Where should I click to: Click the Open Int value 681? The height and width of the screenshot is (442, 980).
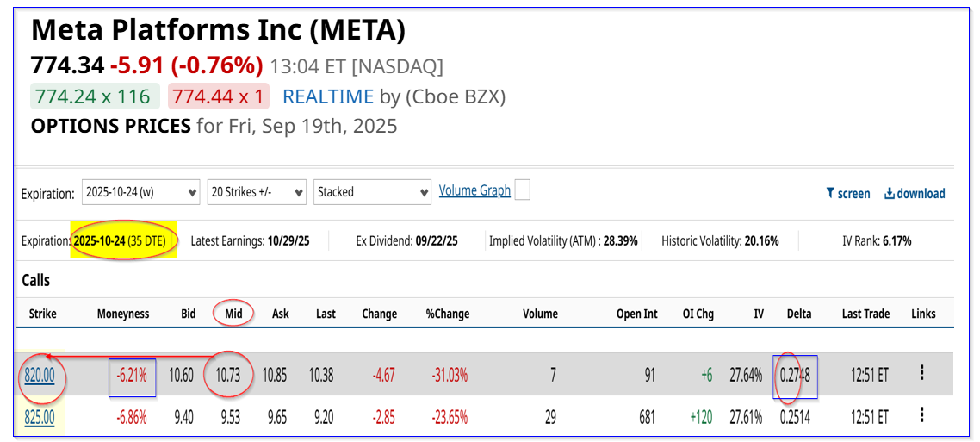point(647,417)
